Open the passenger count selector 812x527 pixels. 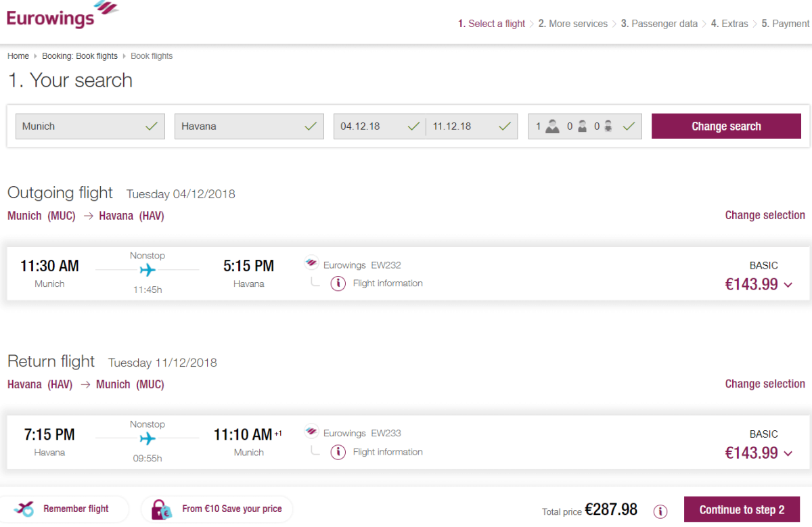(585, 127)
